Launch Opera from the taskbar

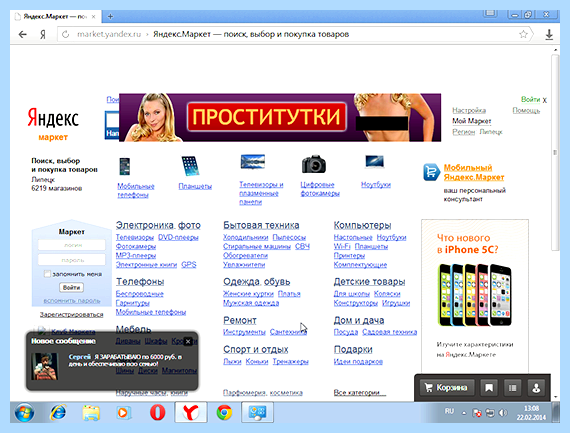[157, 413]
